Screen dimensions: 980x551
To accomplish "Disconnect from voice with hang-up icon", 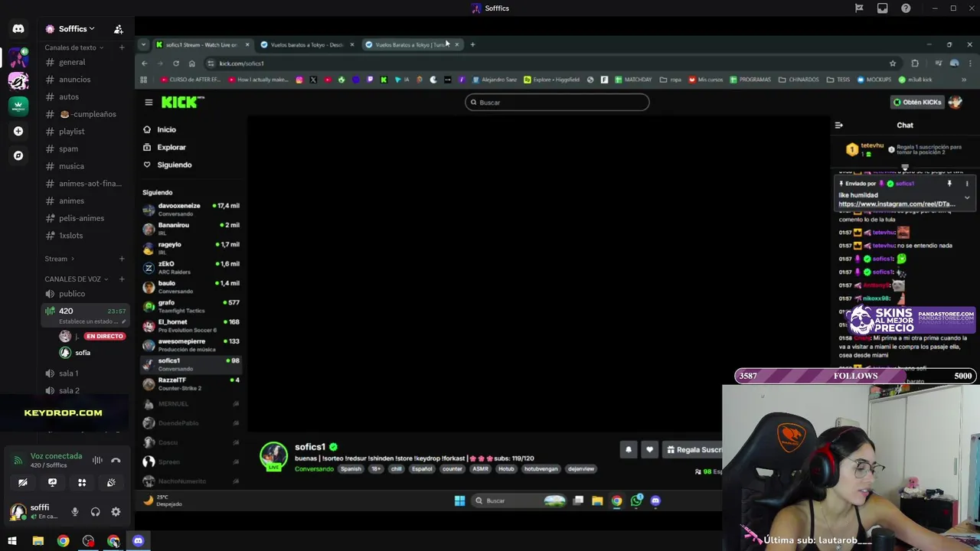I will tap(116, 460).
